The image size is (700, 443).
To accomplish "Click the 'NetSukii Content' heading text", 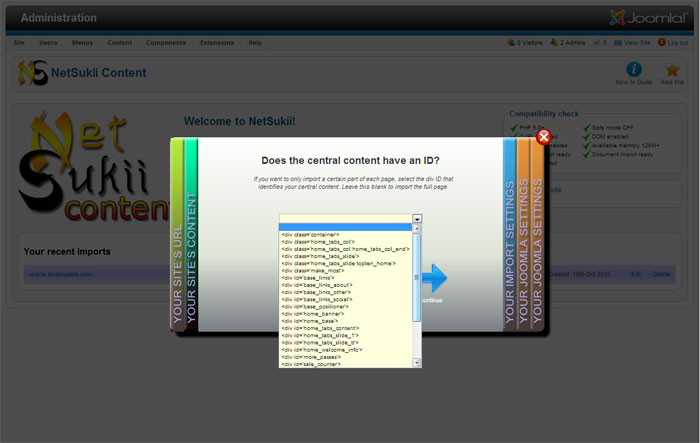I will 99,73.
